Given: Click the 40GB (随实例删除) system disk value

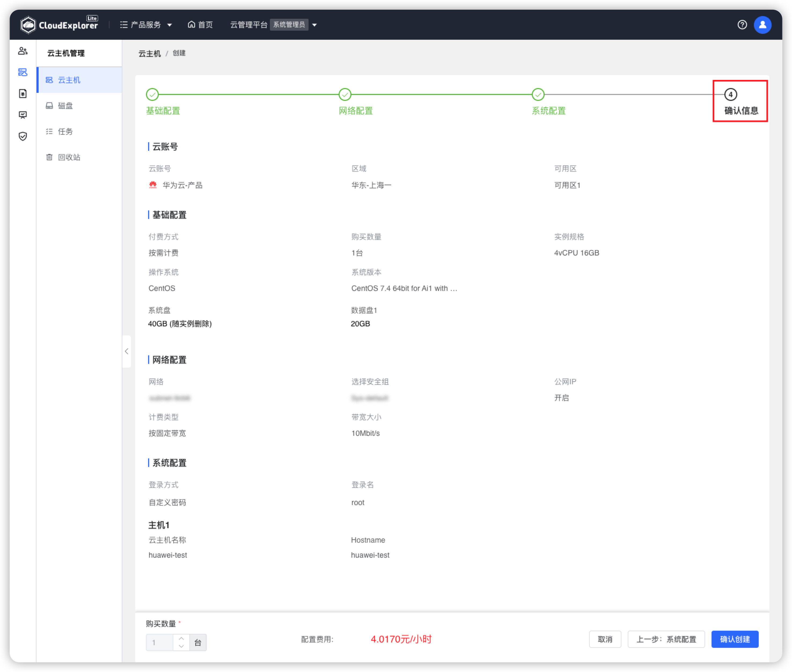Looking at the screenshot, I should (180, 324).
